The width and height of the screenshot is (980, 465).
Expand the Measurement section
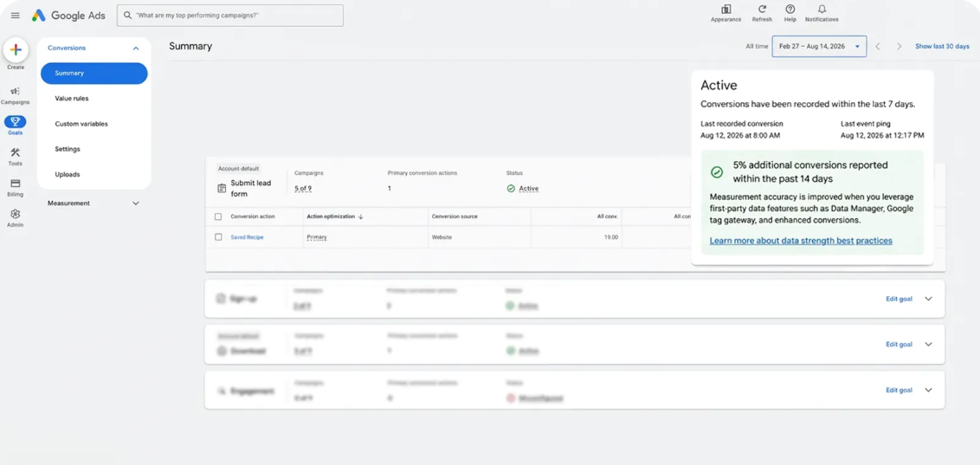click(136, 203)
